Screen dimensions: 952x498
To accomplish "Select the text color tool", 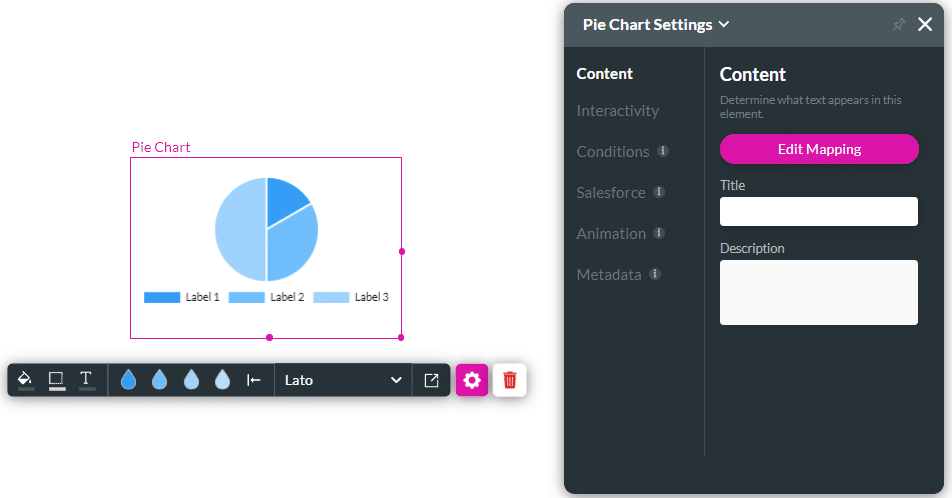I will [87, 380].
